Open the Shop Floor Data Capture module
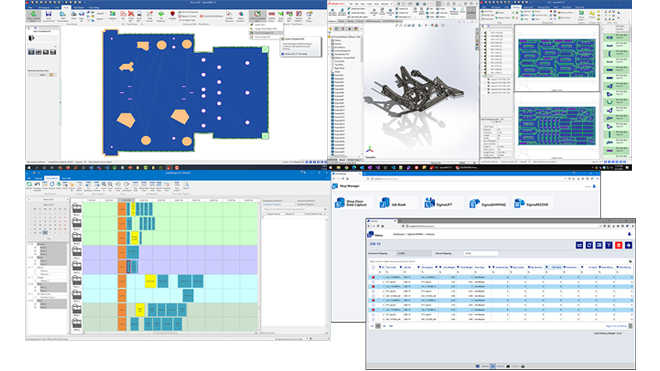Image resolution: width=660 pixels, height=371 pixels. [351, 203]
